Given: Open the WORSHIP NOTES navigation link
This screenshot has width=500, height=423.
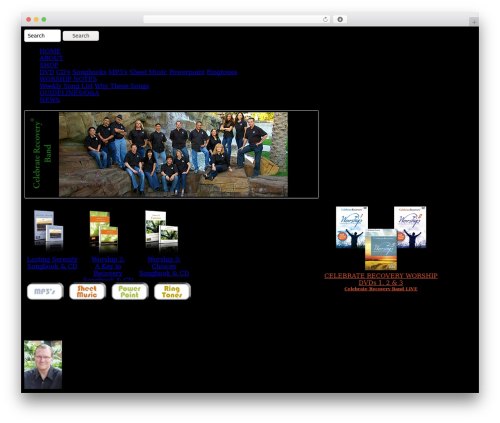Looking at the screenshot, I should [x=68, y=79].
